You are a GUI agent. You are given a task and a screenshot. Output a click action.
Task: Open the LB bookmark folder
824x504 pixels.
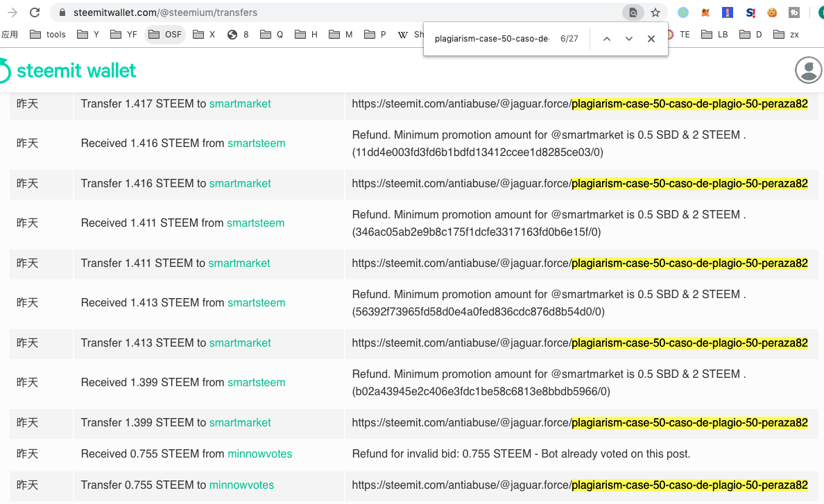pyautogui.click(x=714, y=35)
